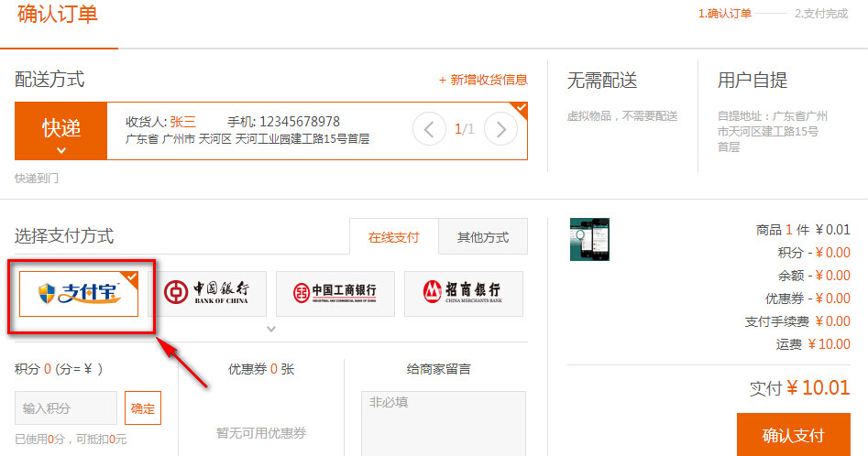The height and width of the screenshot is (456, 868).
Task: Add new 收货信息 link
Action: click(x=483, y=81)
